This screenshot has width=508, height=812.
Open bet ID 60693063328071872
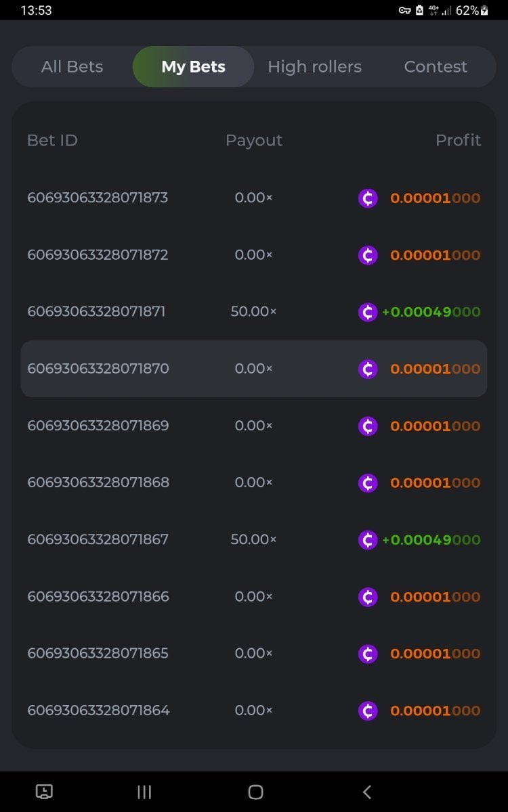pyautogui.click(x=98, y=255)
